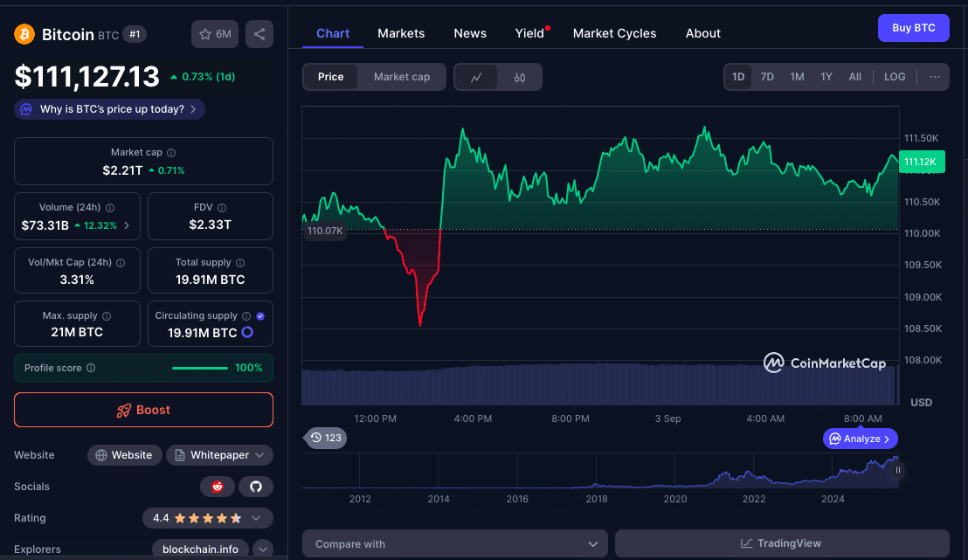Image resolution: width=968 pixels, height=560 pixels.
Task: Select the 1D time range
Action: tap(738, 77)
